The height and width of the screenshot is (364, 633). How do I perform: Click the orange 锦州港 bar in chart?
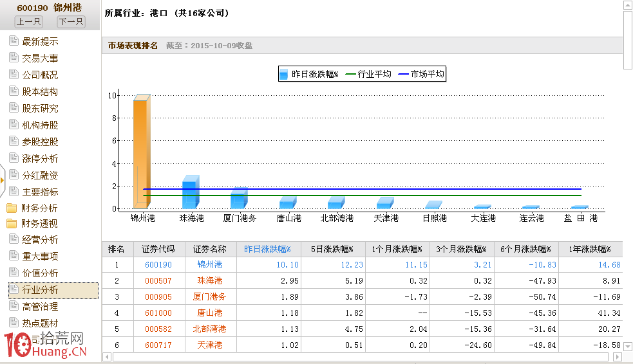coord(142,152)
